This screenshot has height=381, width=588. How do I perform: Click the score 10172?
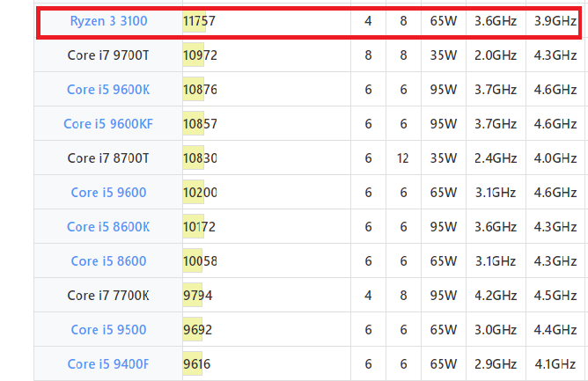199,227
